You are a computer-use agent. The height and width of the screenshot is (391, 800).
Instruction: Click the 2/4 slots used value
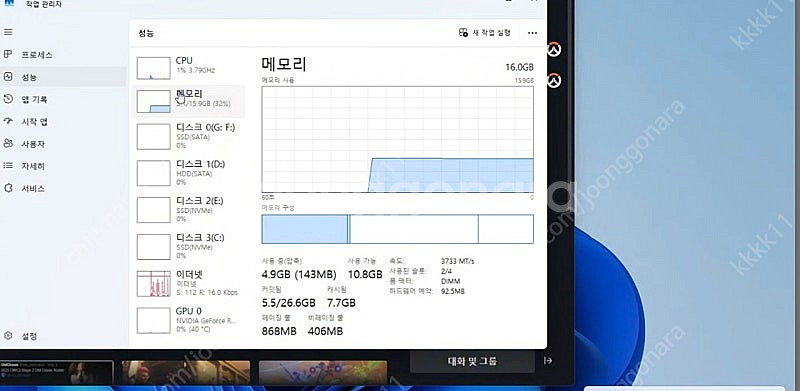coord(446,271)
